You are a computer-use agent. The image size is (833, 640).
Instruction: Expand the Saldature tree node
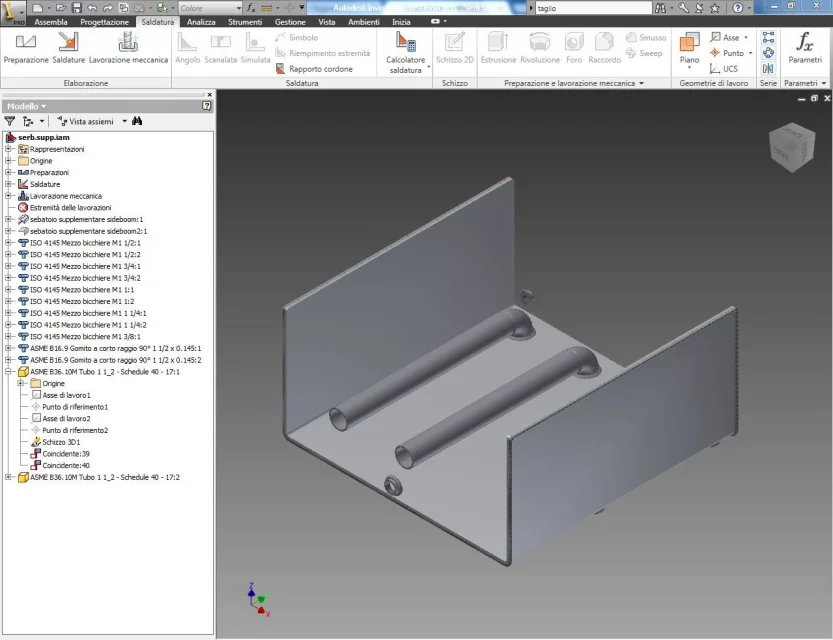tap(8, 184)
